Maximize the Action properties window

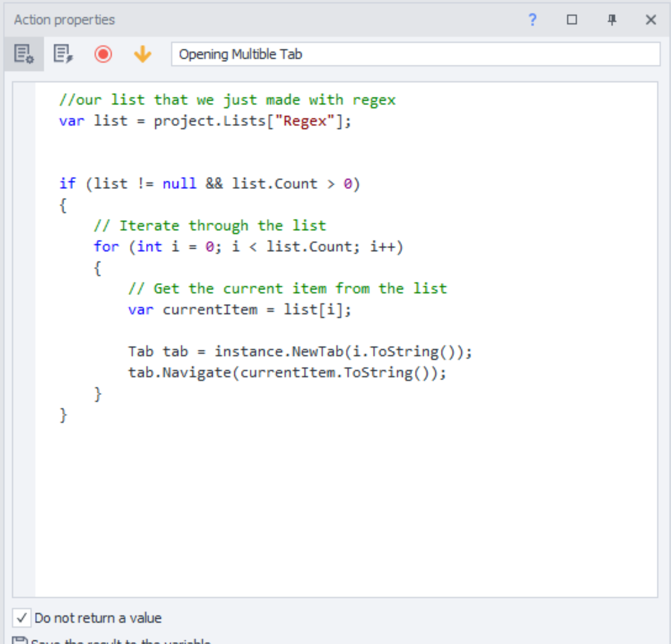click(x=572, y=20)
